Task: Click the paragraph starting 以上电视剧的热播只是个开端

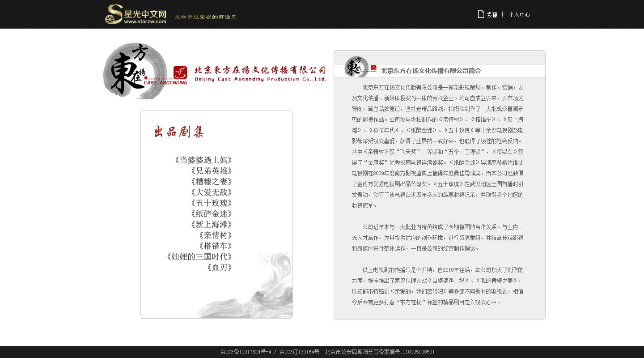Action: (437, 286)
